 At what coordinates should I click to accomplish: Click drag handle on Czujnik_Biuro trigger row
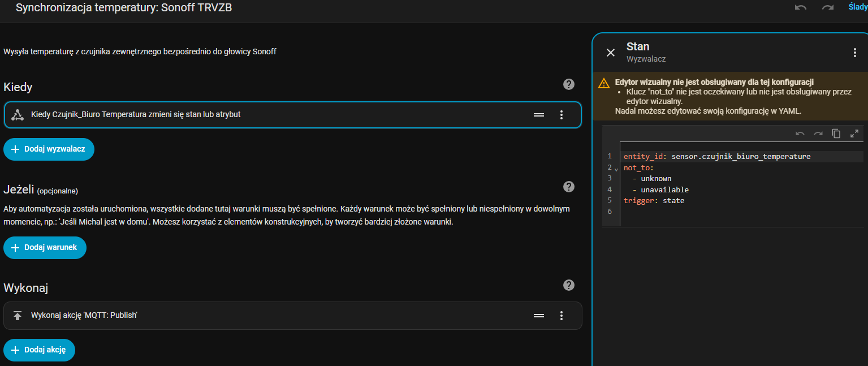(539, 115)
